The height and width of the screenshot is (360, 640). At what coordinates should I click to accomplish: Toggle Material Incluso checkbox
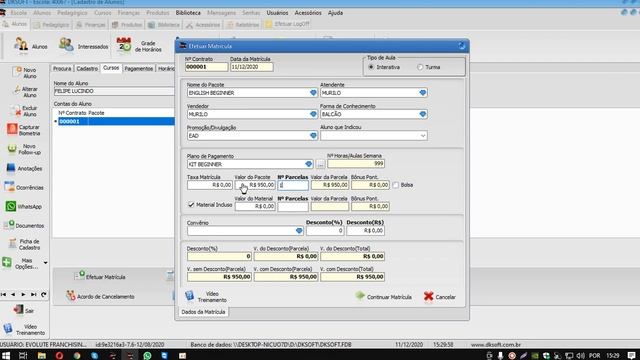pos(191,204)
